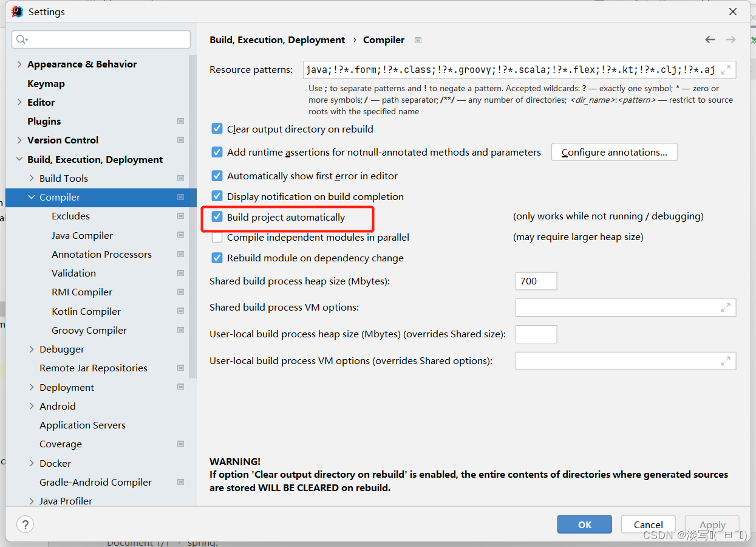Confirm settings with OK button
The width and height of the screenshot is (756, 547).
(585, 525)
